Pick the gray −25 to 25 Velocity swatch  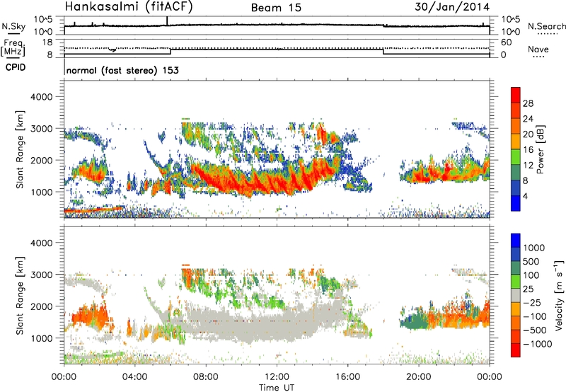[516, 296]
